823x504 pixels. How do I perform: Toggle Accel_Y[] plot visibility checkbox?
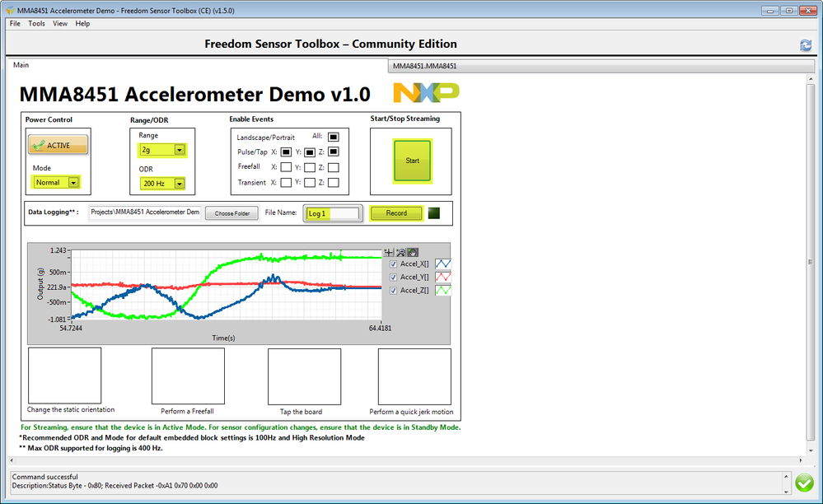tap(393, 278)
